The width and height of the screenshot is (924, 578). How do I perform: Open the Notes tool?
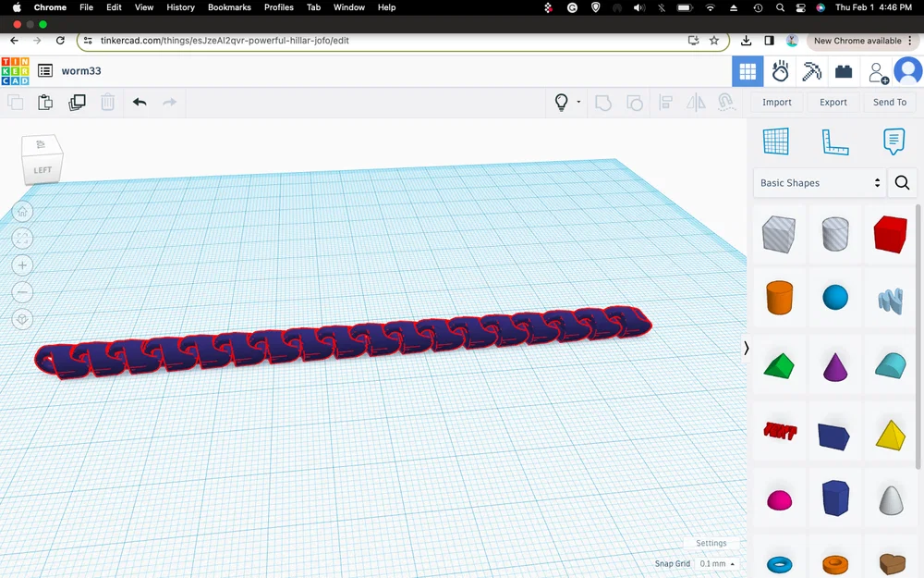click(x=893, y=141)
